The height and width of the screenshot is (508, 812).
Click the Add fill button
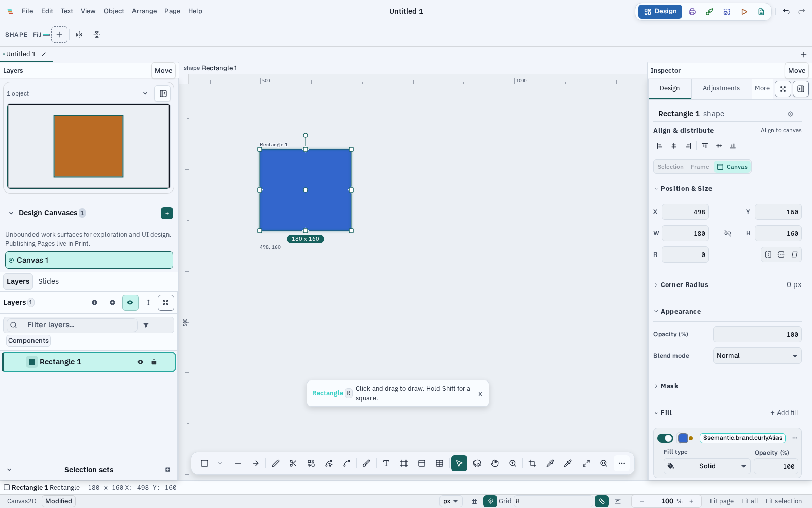784,412
